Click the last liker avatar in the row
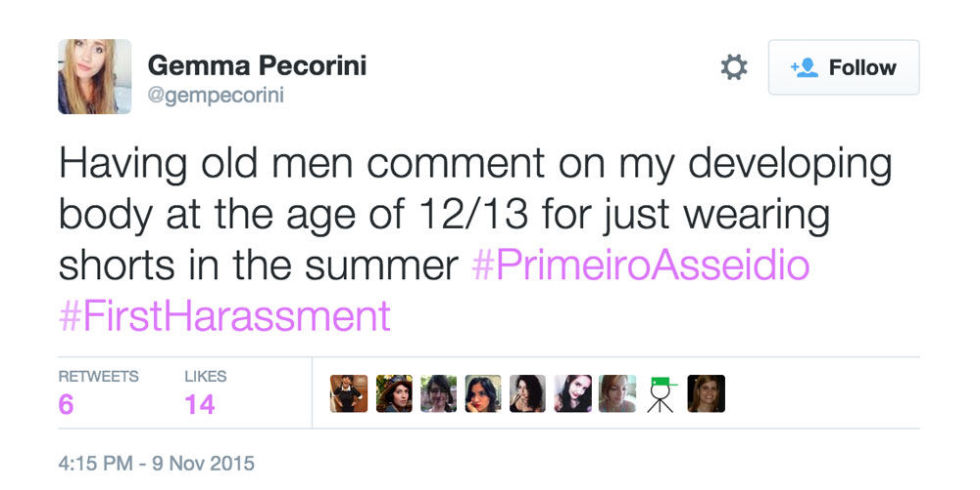 point(706,394)
